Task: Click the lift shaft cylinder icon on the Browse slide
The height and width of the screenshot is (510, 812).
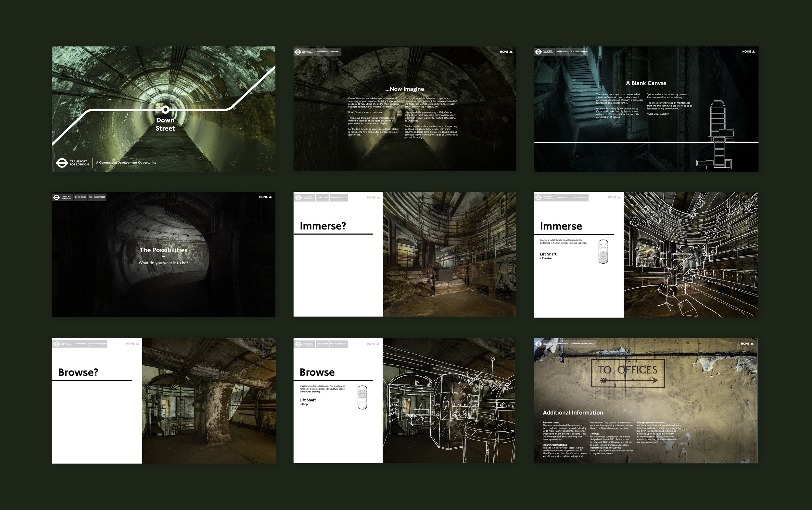Action: point(362,397)
